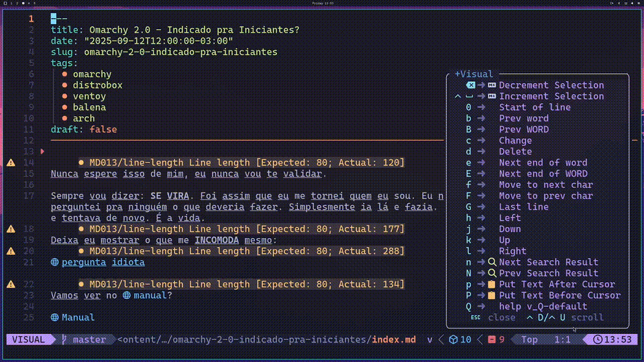Select 'Put Text After Cursor' entry
The image size is (644, 362).
point(557,284)
